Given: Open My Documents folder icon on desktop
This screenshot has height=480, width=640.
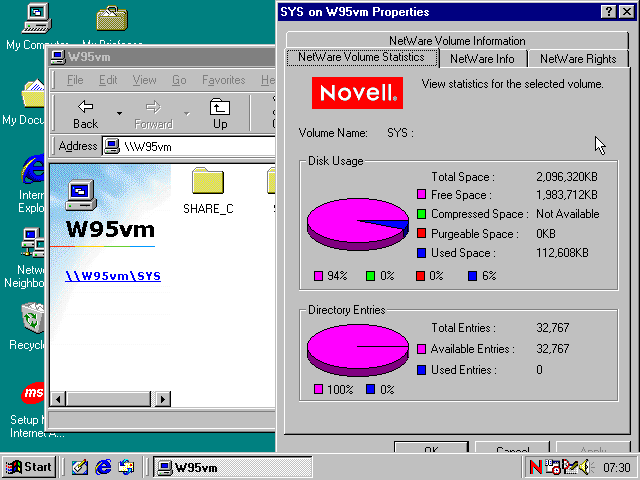Looking at the screenshot, I should click(33, 94).
